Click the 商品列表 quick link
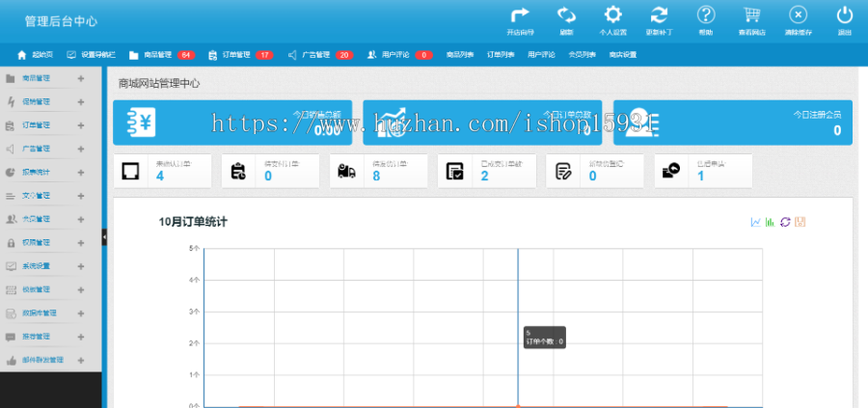The height and width of the screenshot is (408, 868). point(460,55)
